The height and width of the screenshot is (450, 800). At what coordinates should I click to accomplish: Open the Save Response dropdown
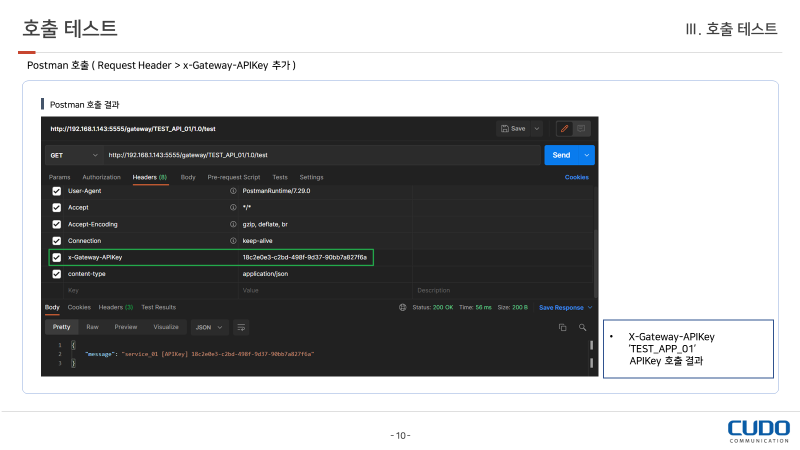(x=566, y=307)
